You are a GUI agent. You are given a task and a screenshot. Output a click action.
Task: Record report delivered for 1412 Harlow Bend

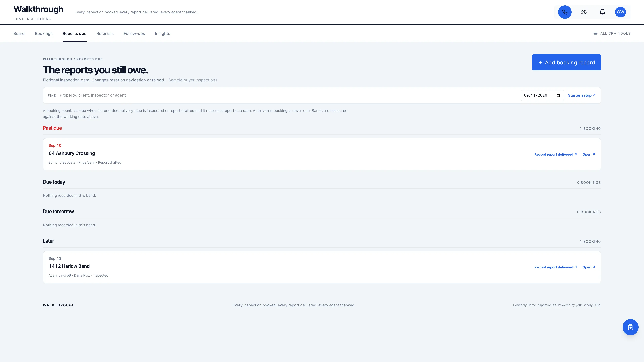point(555,267)
